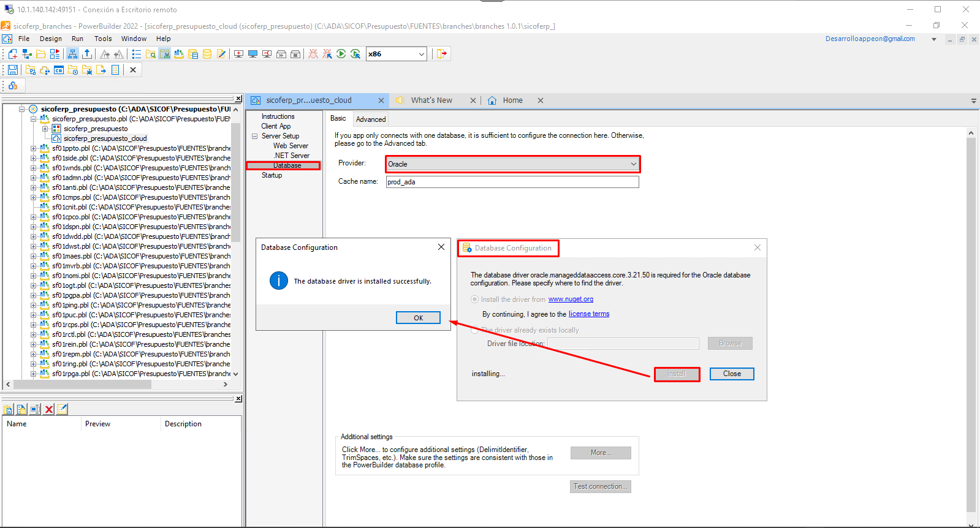980x528 pixels.
Task: Open the Design menu
Action: (50, 39)
